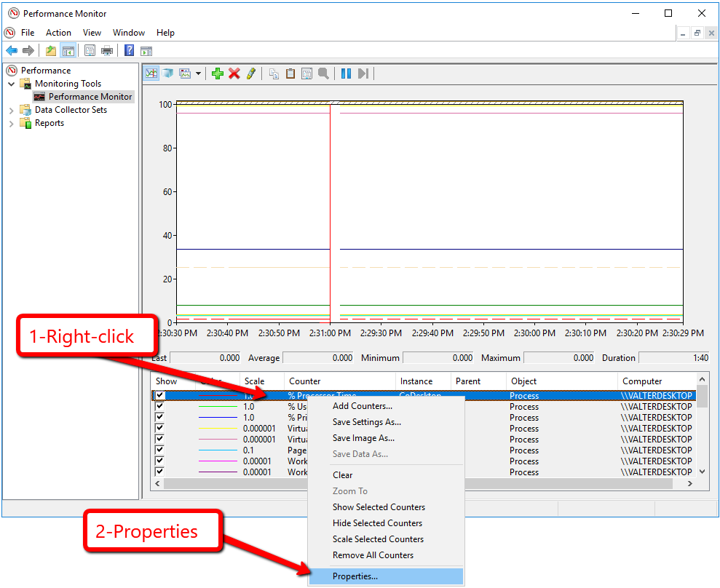The image size is (720, 588).
Task: Add a counter with the green plus icon
Action: click(218, 73)
